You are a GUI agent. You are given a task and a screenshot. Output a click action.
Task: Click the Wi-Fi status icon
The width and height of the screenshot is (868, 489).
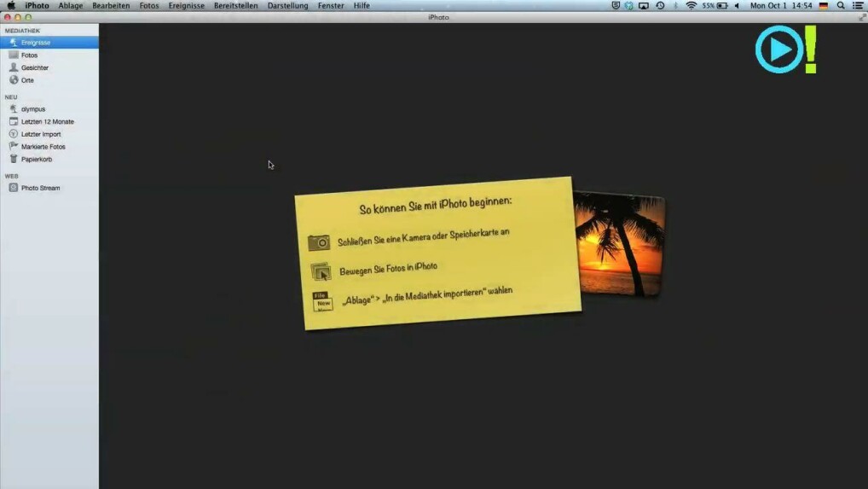(691, 6)
